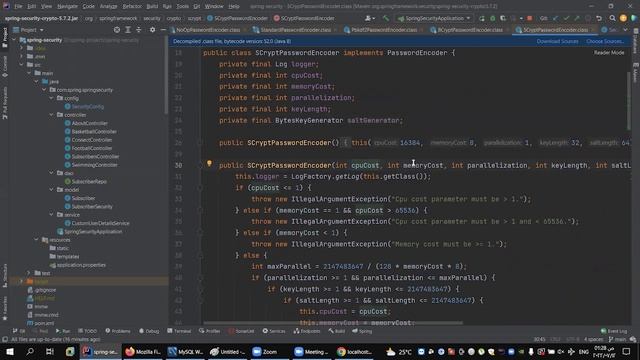Viewport: 640px width, 360px height.
Task: Click the Git commit checkmark icon
Action: click(x=566, y=18)
